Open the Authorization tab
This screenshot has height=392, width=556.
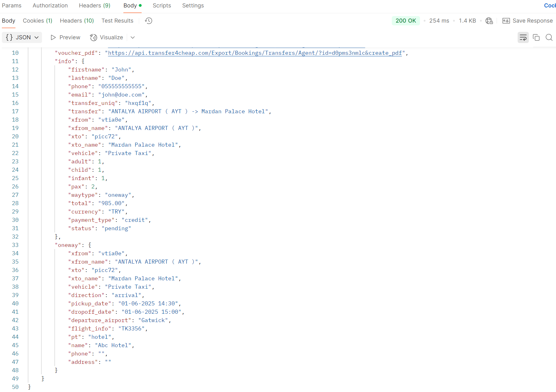click(50, 6)
